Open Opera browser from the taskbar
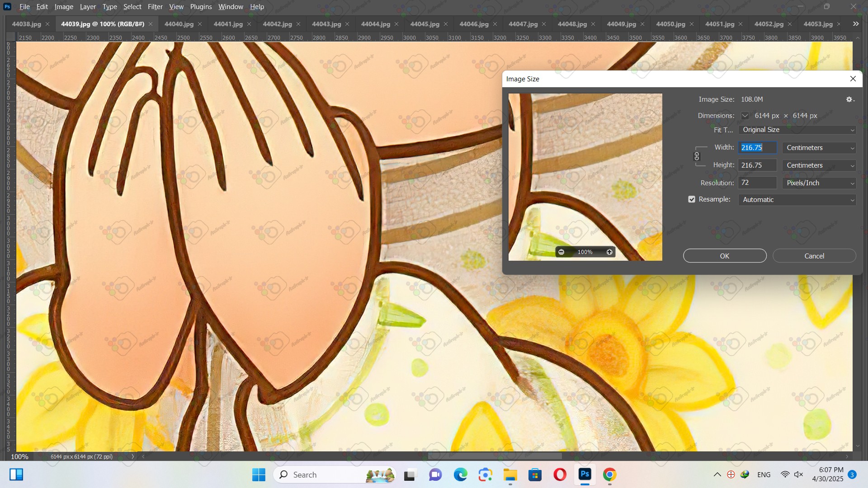The width and height of the screenshot is (868, 488). (560, 475)
